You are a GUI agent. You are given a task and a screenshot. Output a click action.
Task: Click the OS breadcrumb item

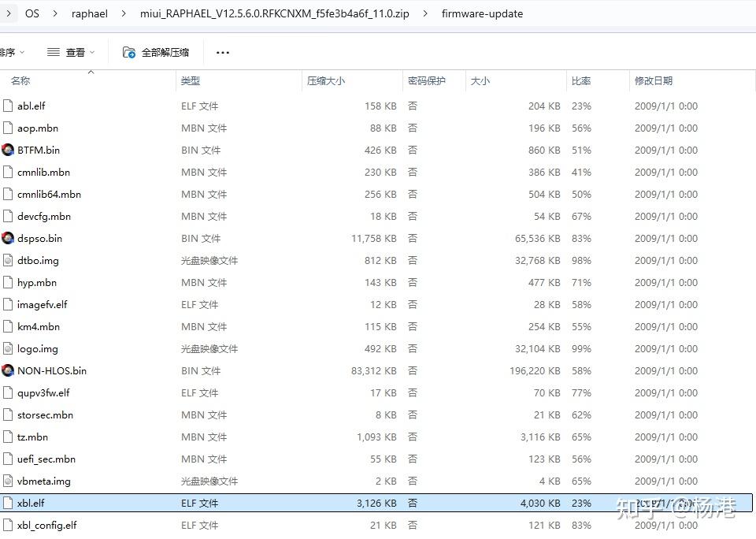(x=31, y=13)
